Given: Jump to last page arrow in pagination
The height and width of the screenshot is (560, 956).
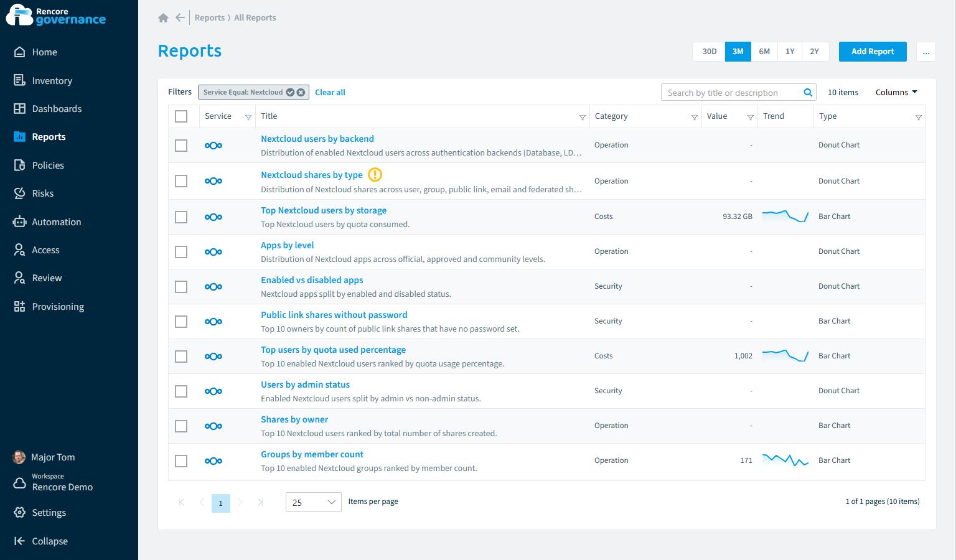Looking at the screenshot, I should click(x=260, y=502).
